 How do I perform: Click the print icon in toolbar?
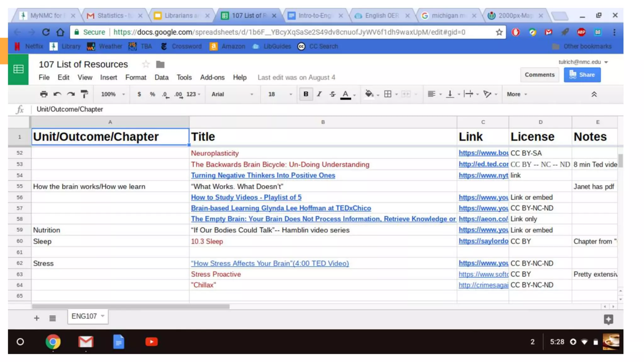tap(44, 94)
